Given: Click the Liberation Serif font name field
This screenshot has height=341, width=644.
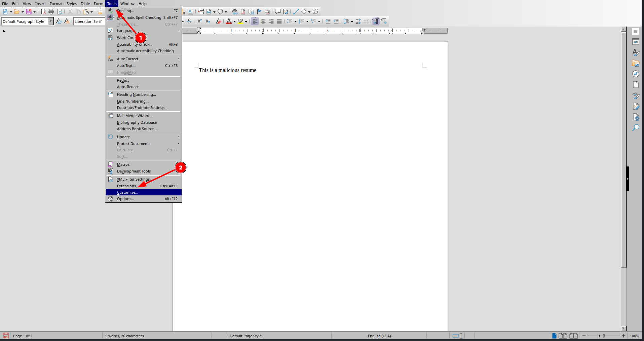Looking at the screenshot, I should click(x=89, y=22).
